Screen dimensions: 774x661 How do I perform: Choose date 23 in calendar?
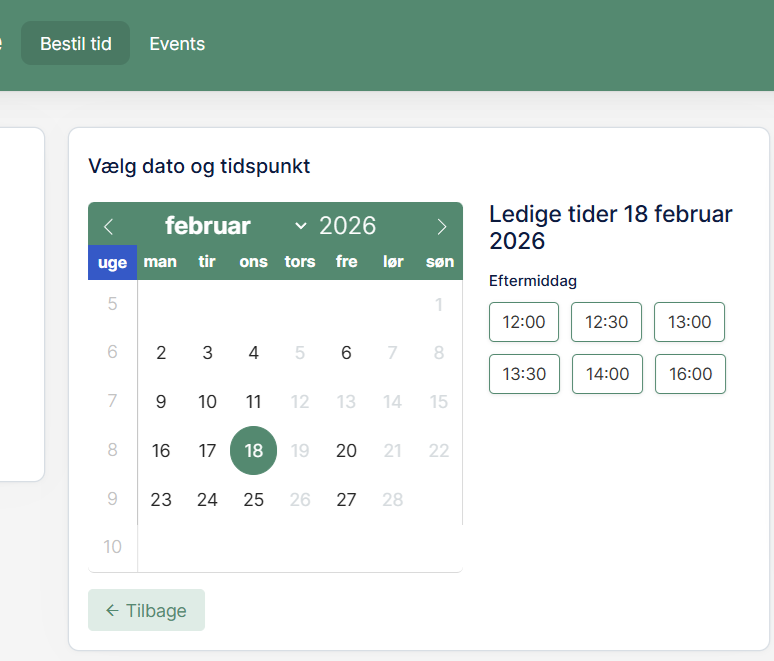point(161,500)
